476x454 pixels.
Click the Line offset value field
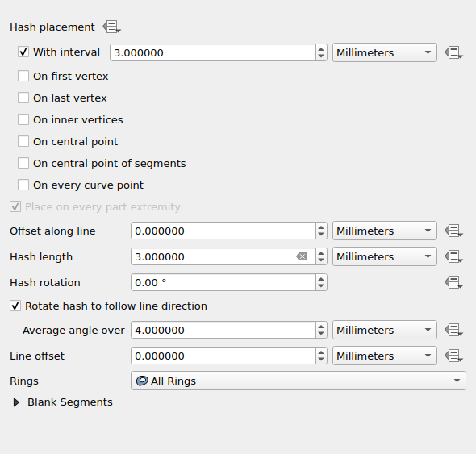point(223,356)
